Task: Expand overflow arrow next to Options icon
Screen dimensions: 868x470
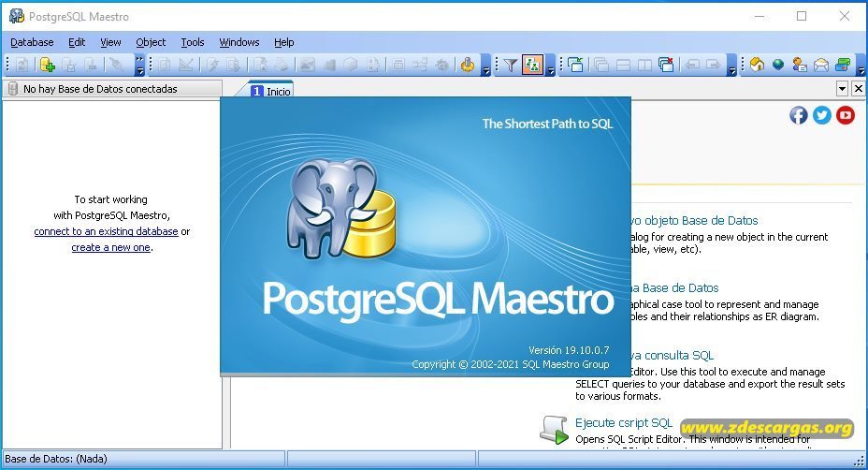Action: click(x=486, y=65)
